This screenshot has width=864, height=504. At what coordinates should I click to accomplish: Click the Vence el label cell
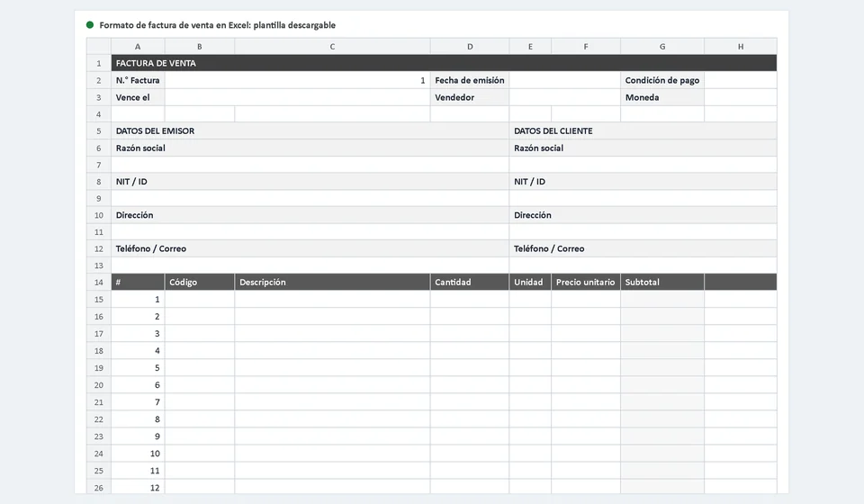138,97
